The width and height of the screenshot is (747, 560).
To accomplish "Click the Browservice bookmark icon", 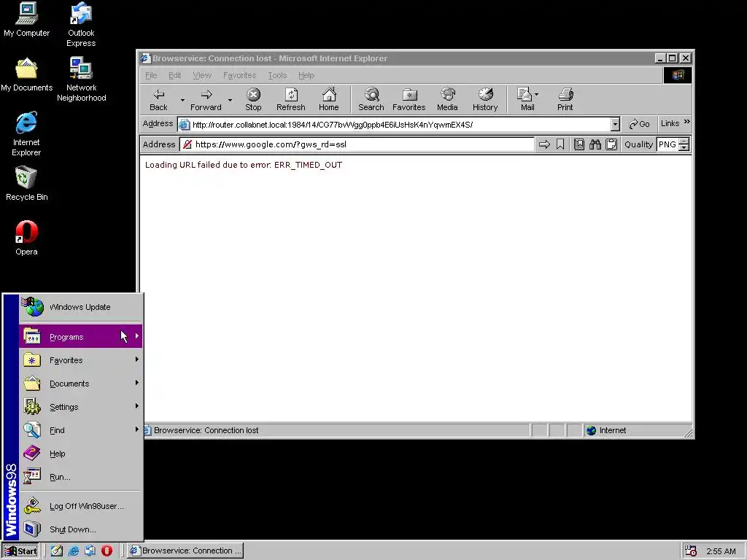I will pyautogui.click(x=560, y=144).
